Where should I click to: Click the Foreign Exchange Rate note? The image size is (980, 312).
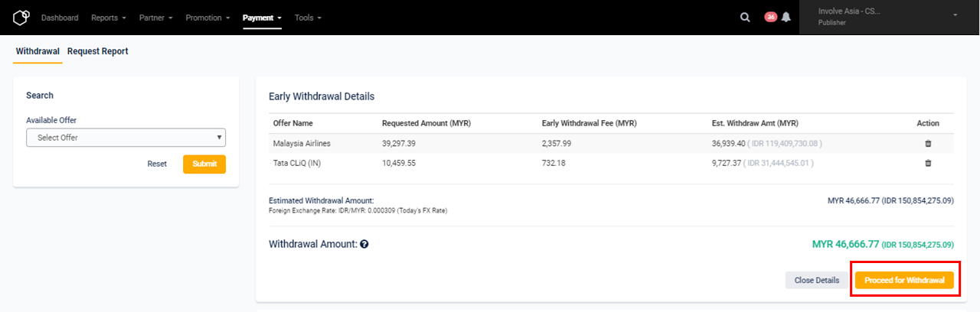(358, 210)
